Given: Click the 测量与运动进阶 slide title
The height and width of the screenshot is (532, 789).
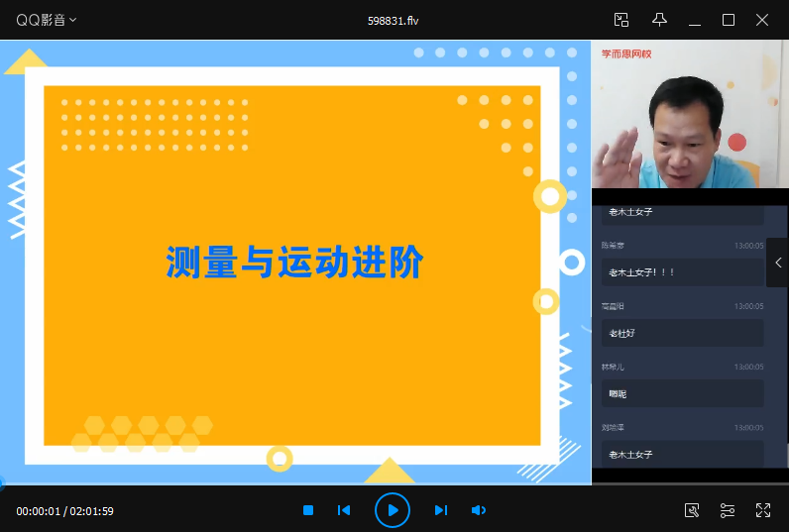Looking at the screenshot, I should pyautogui.click(x=294, y=263).
